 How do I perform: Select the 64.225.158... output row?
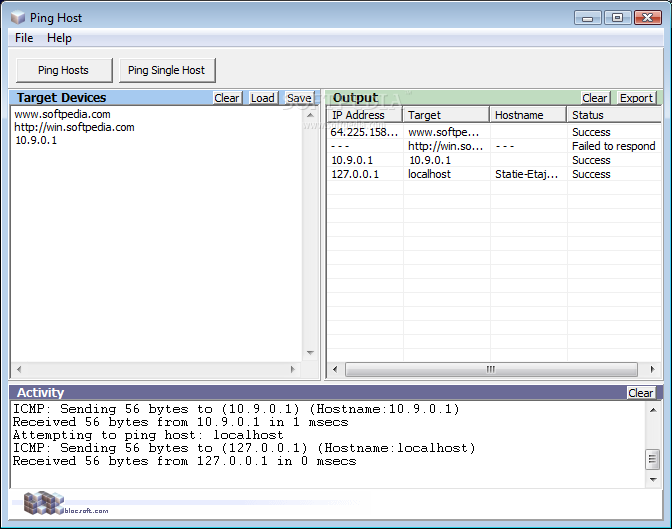click(x=494, y=132)
